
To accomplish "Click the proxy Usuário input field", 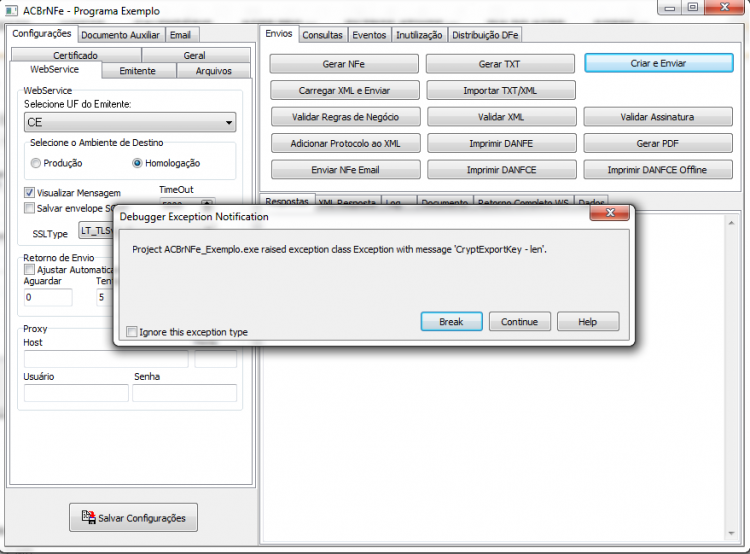I will click(x=76, y=393).
